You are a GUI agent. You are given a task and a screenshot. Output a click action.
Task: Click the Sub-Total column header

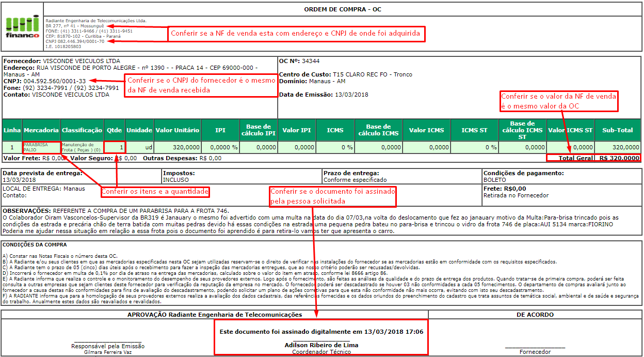618,130
